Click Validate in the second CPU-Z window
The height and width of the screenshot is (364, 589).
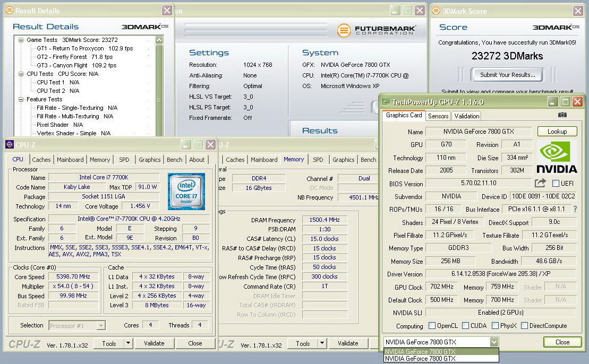(x=348, y=343)
